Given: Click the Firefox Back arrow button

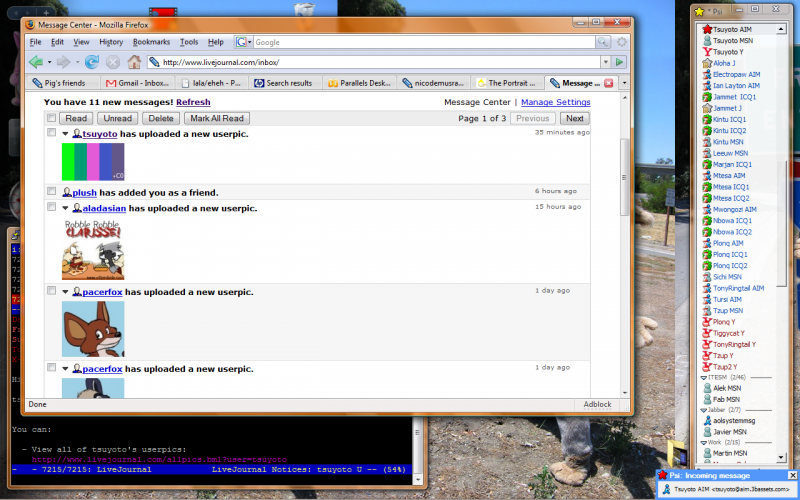Looking at the screenshot, I should click(x=37, y=62).
